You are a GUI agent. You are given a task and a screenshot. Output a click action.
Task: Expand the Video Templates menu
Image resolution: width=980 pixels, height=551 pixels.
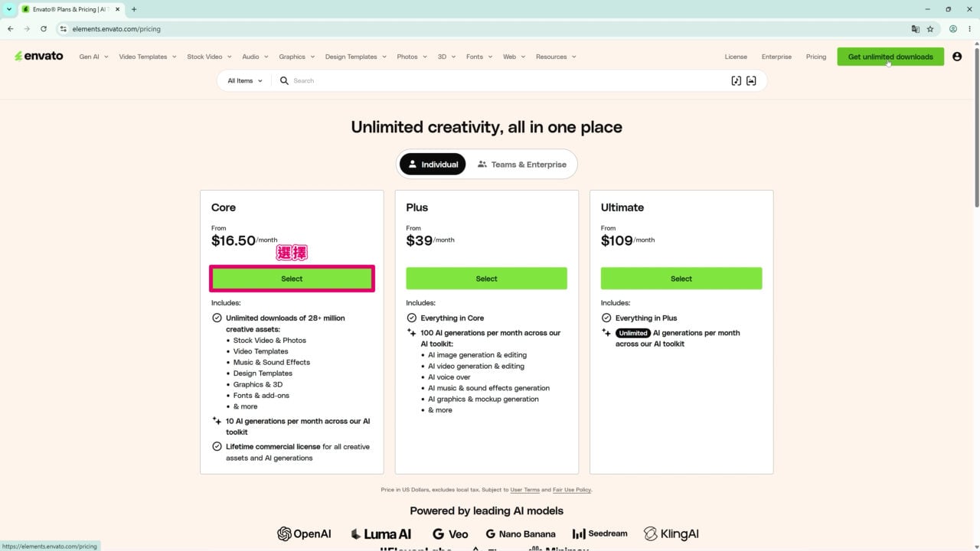tap(148, 57)
